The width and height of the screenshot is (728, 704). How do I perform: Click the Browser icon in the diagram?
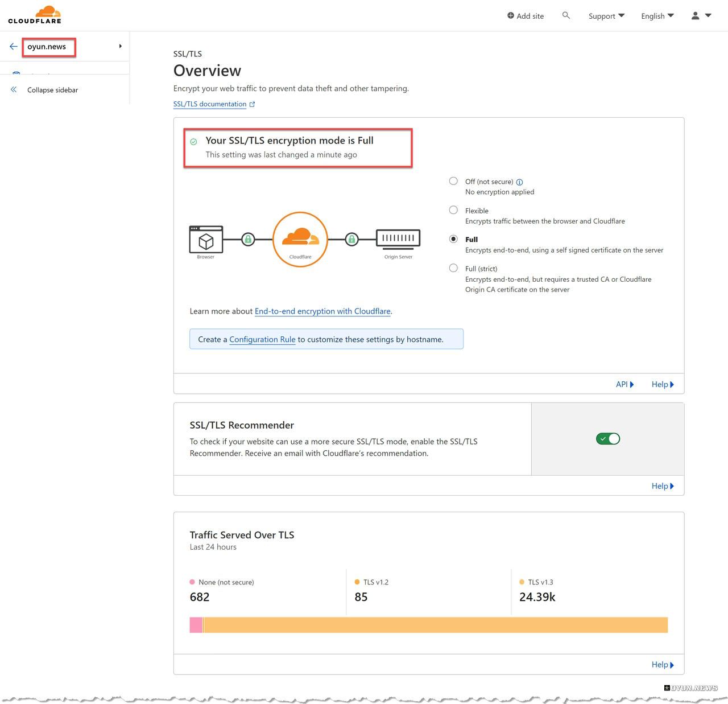pyautogui.click(x=206, y=240)
